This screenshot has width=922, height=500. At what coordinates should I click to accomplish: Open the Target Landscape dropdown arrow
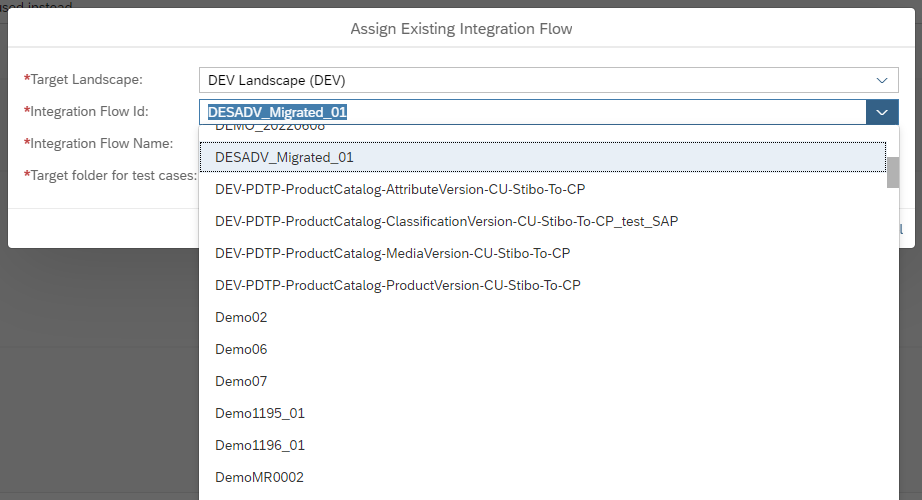click(881, 80)
